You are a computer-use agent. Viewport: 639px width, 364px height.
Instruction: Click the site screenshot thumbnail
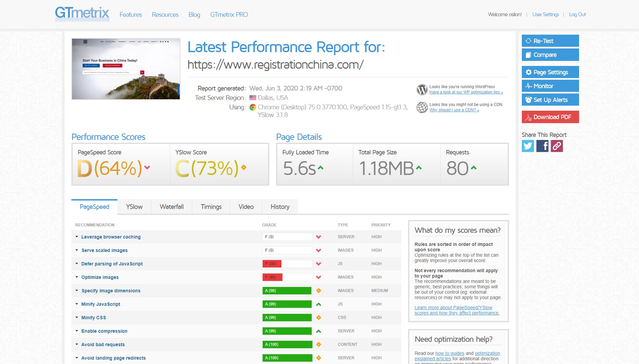click(126, 69)
